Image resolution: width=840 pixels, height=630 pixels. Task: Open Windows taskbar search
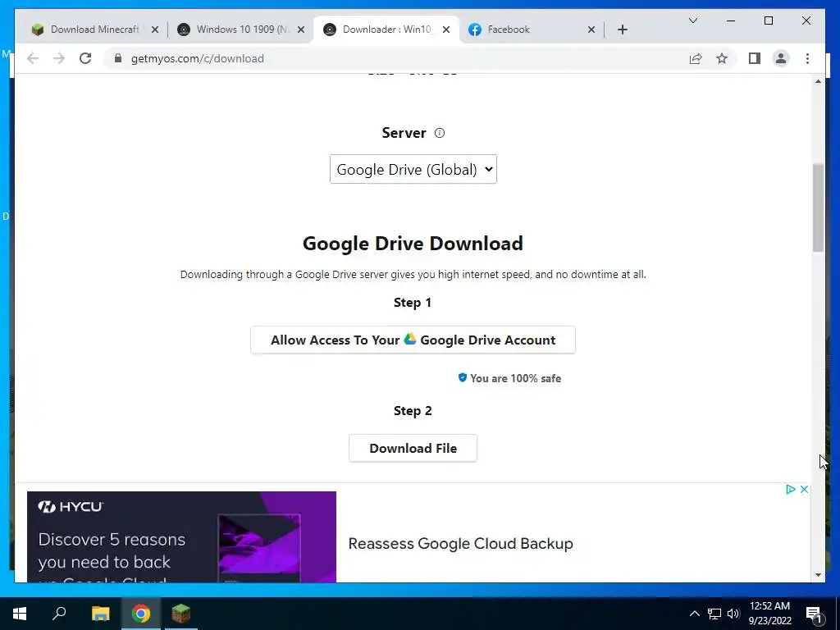coord(59,614)
